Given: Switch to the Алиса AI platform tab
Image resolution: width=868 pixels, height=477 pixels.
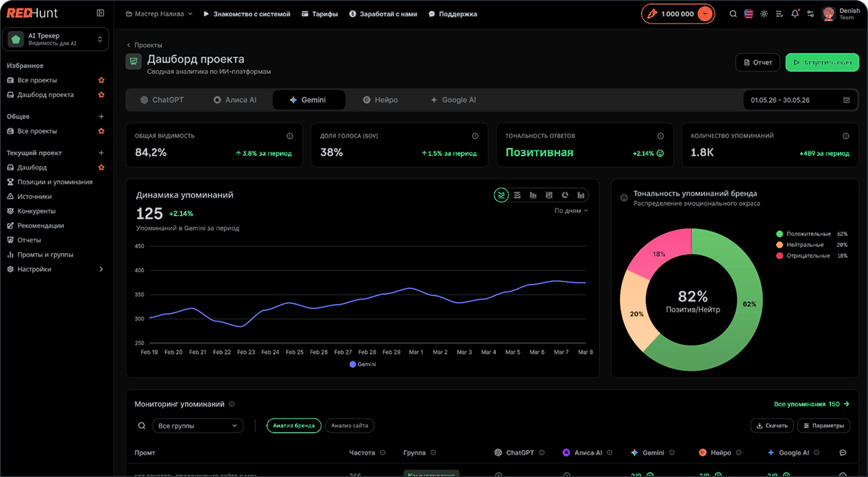Looking at the screenshot, I should pyautogui.click(x=235, y=100).
